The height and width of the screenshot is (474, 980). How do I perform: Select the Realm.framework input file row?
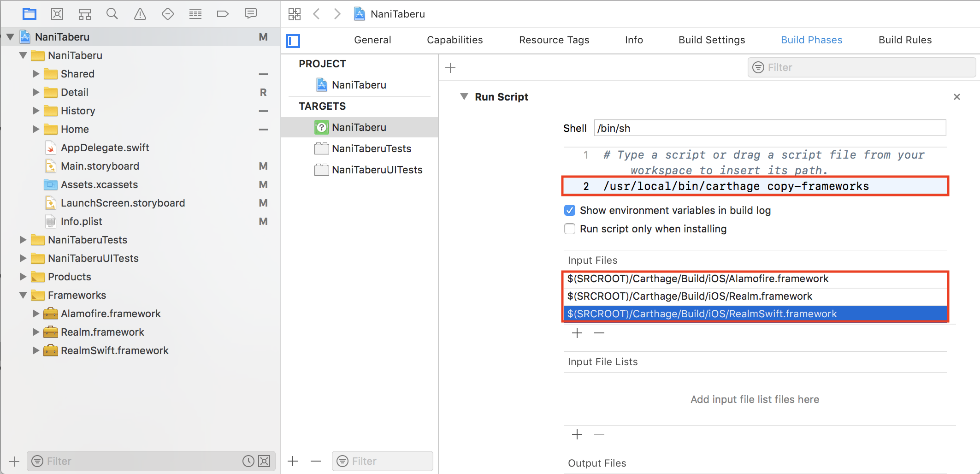tap(755, 296)
